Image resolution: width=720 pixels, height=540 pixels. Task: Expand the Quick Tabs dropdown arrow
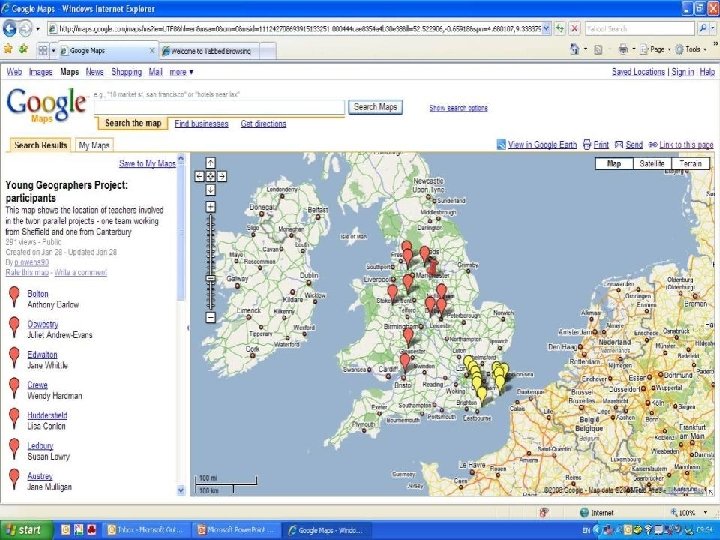coord(53,51)
